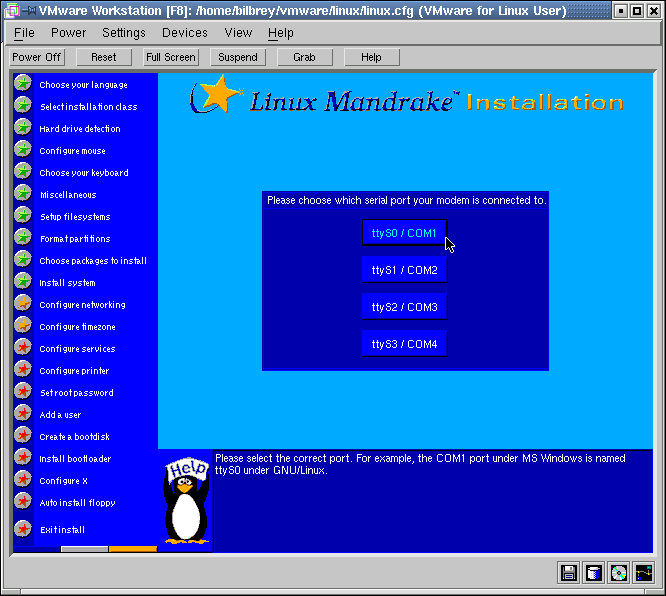Pick ttyS2 / COM3 for the modem

point(404,307)
